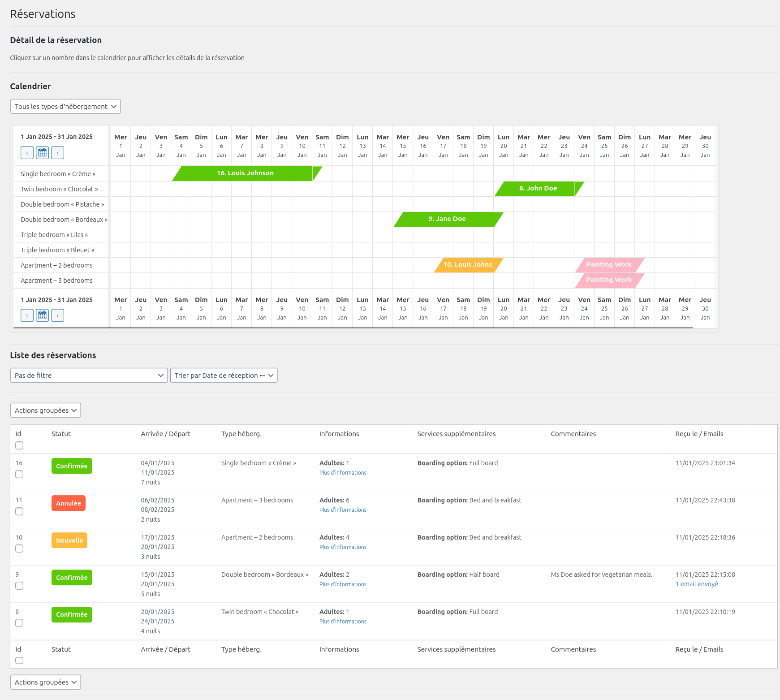Click next month arrow below calendar
This screenshot has height=700, width=780.
pyautogui.click(x=57, y=315)
